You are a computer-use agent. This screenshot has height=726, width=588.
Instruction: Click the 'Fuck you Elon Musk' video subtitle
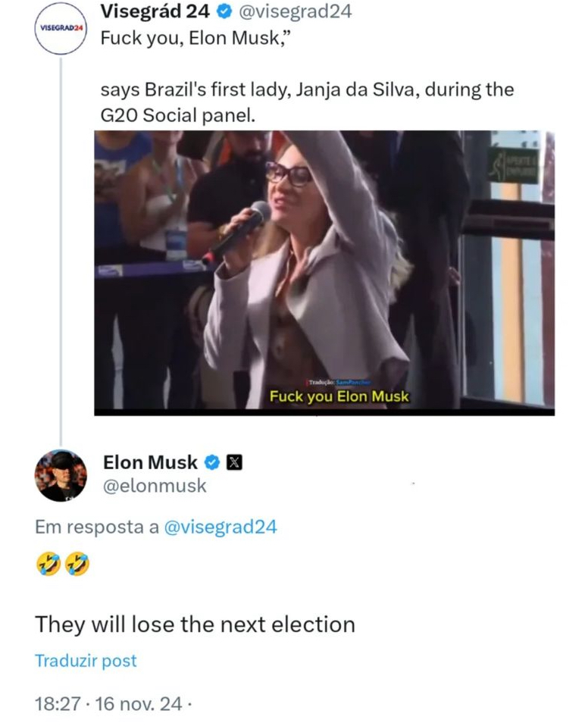pos(339,396)
